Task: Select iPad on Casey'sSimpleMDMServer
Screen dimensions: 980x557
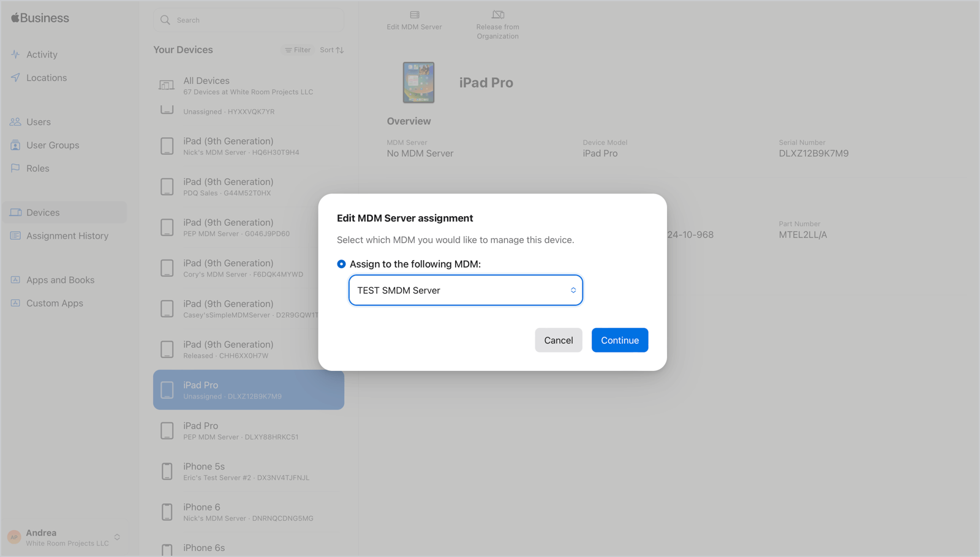Action: tap(249, 308)
